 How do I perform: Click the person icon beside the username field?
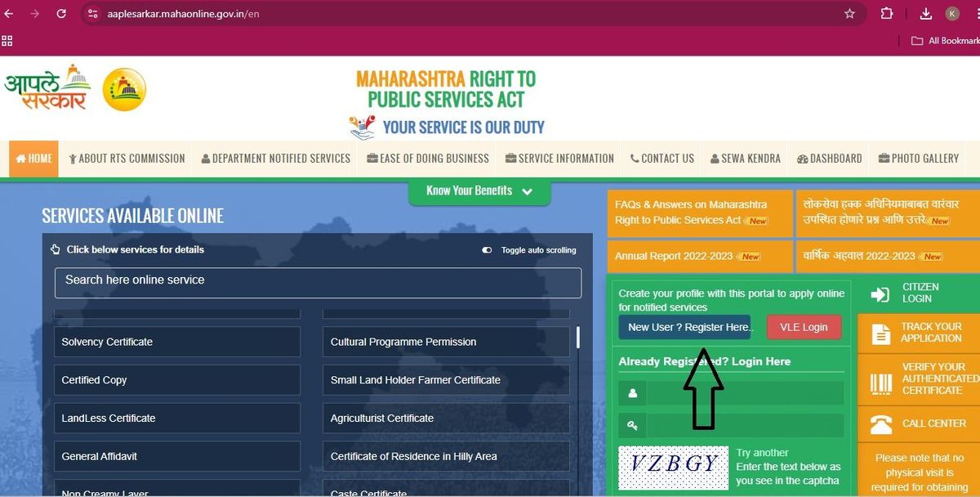click(632, 393)
